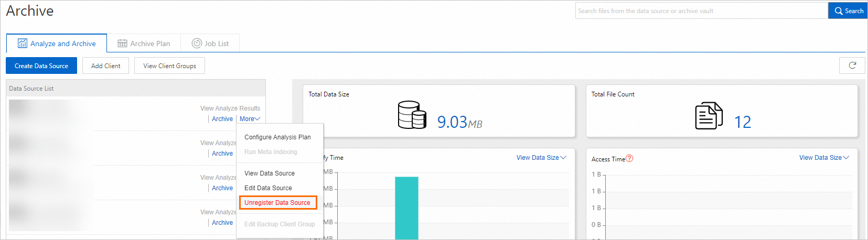This screenshot has width=868, height=240.
Task: Select Run Meta Indexing menu item
Action: tap(271, 152)
